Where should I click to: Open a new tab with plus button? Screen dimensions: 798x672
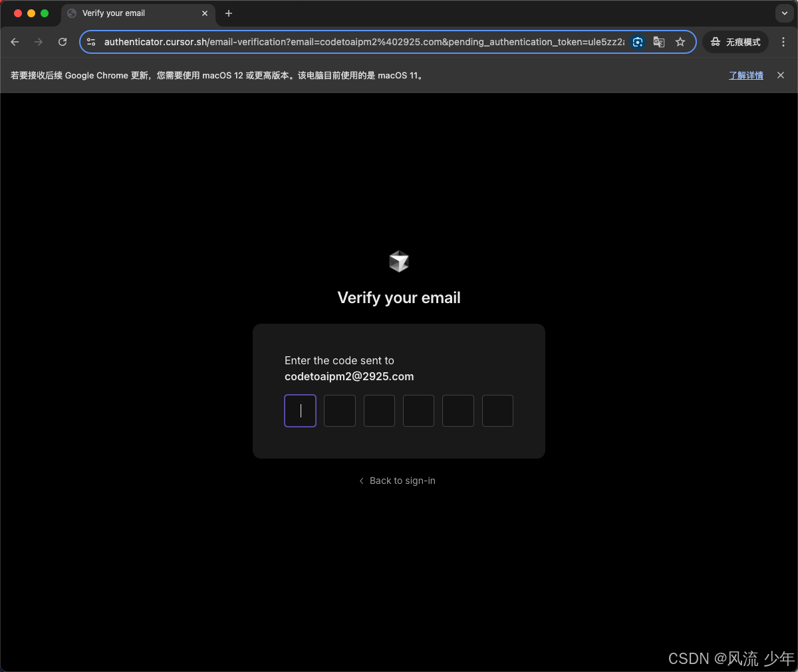coord(229,13)
